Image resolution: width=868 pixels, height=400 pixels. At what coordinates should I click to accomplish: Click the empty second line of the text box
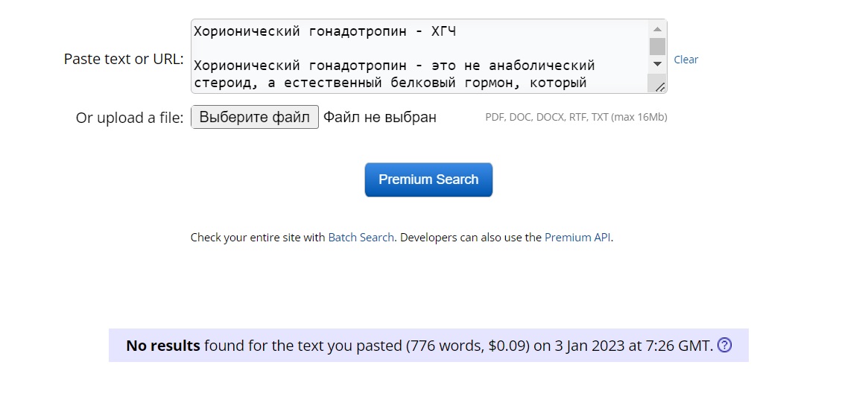pos(420,48)
